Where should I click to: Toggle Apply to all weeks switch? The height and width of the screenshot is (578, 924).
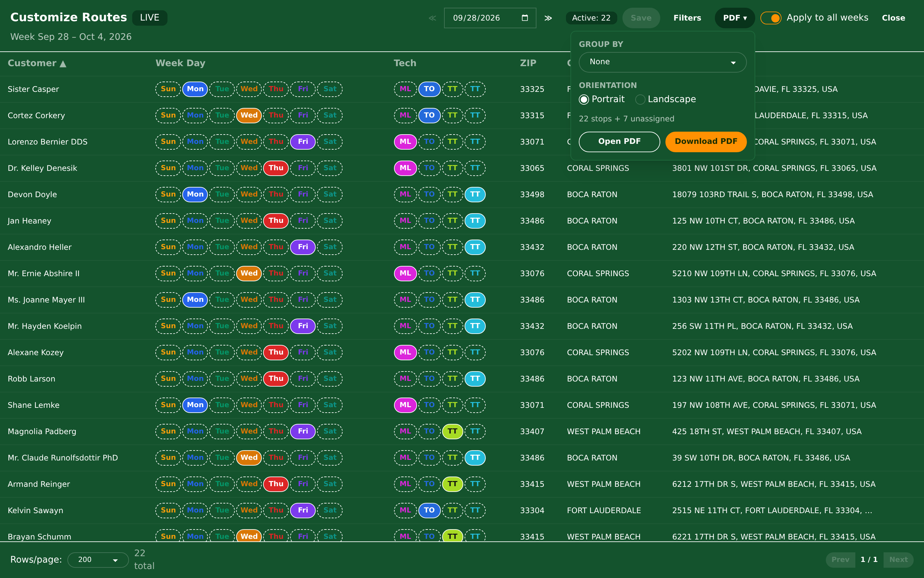click(771, 18)
